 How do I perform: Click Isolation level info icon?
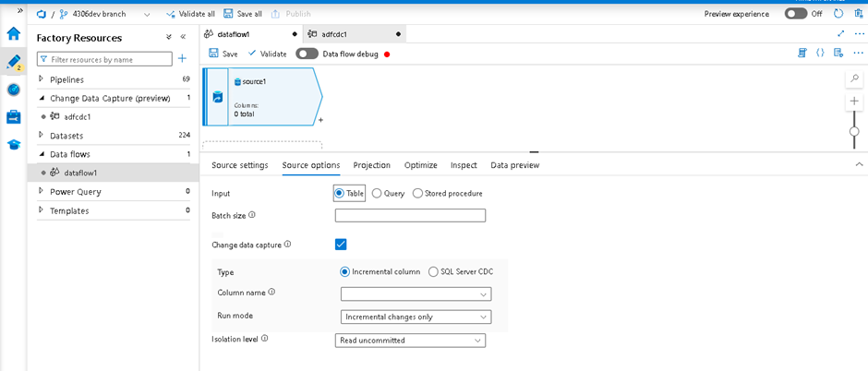pos(264,339)
